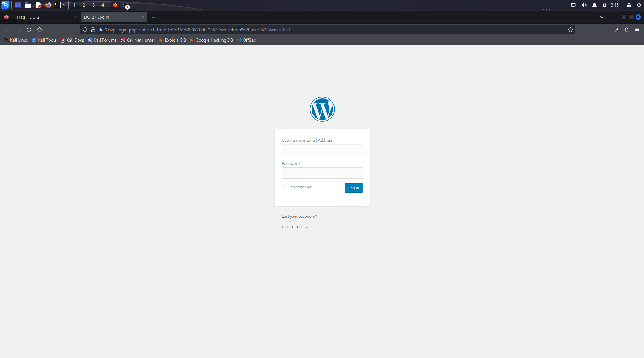Image resolution: width=644 pixels, height=358 pixels.
Task: Focus the Password field
Action: pyautogui.click(x=322, y=173)
